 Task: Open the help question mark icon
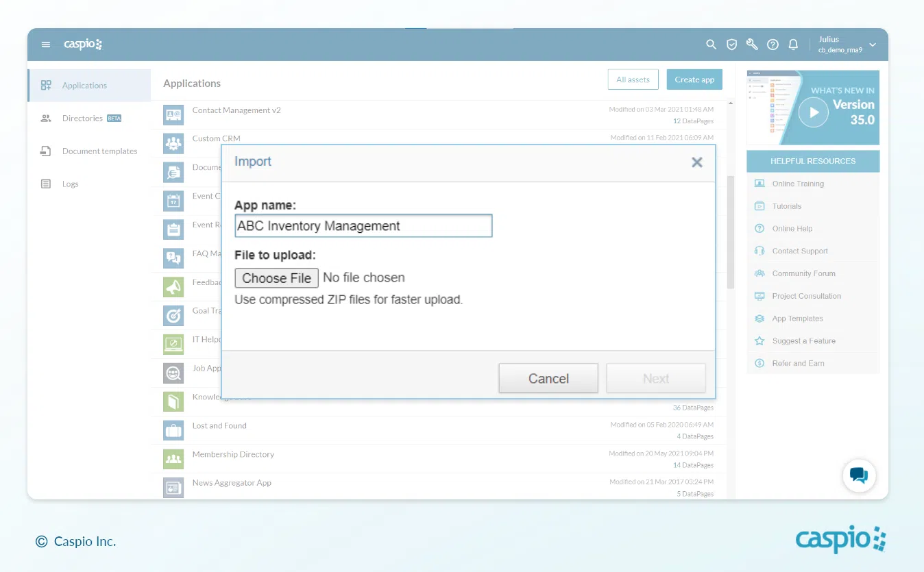[x=773, y=45]
